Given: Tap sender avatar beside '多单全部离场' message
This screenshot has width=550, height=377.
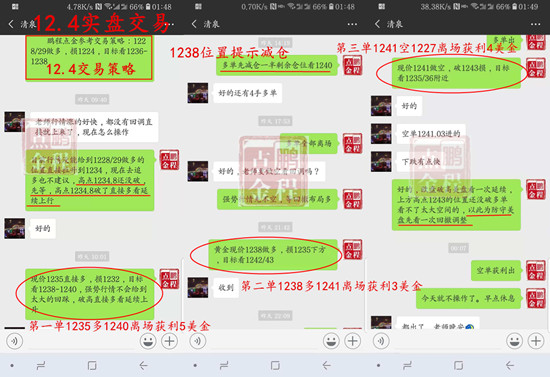Looking at the screenshot, I should (x=353, y=143).
